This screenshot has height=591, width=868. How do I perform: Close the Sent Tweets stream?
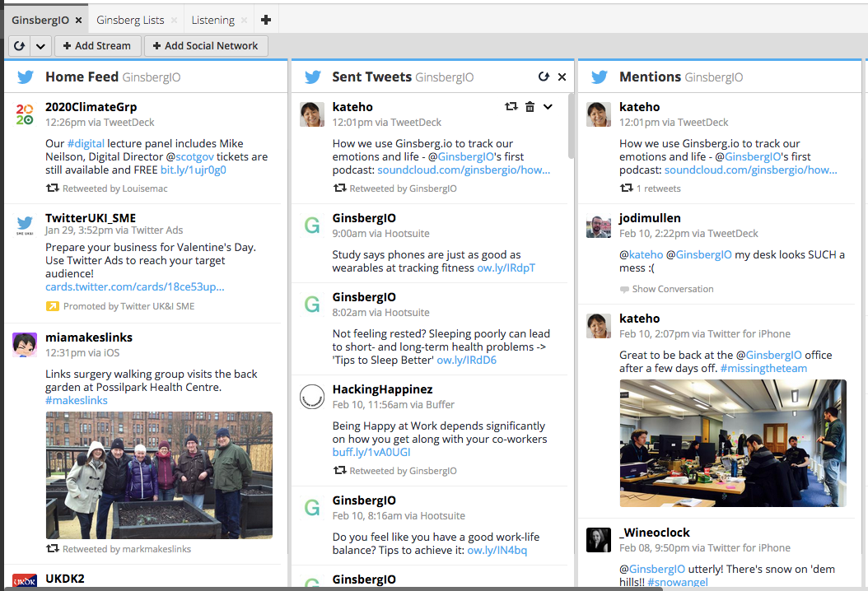point(562,77)
